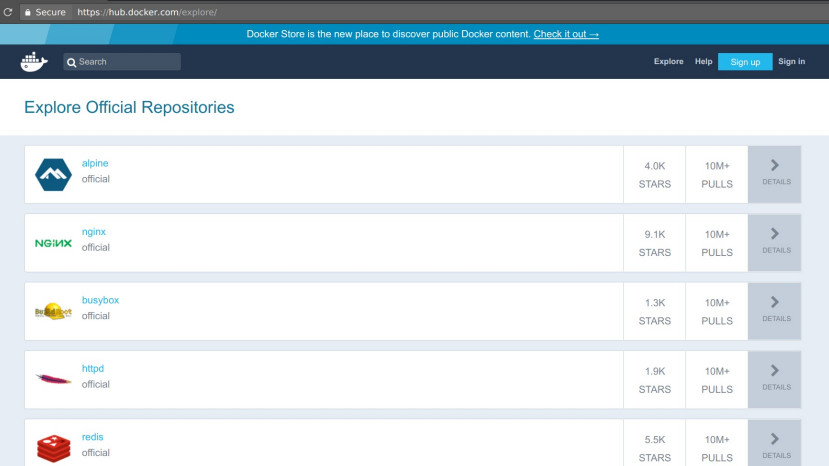
Task: Click alpine's 4.0K stars count
Action: click(655, 166)
